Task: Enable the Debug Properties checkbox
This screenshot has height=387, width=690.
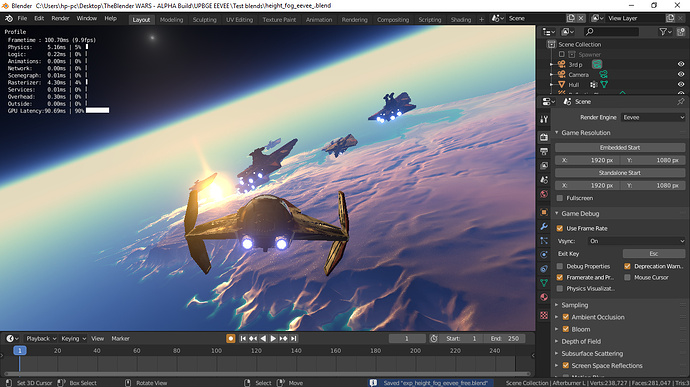Action: pyautogui.click(x=560, y=266)
